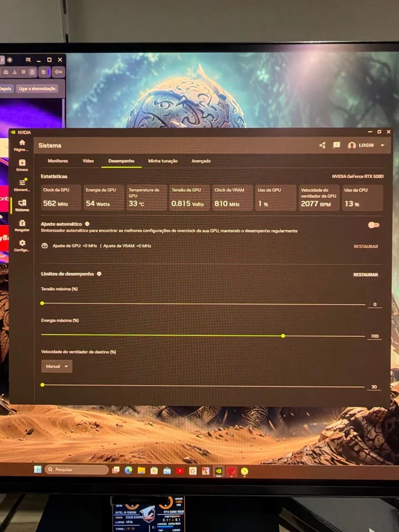The height and width of the screenshot is (532, 399).
Task: Open new tab with browser plus button
Action: click(x=10, y=60)
